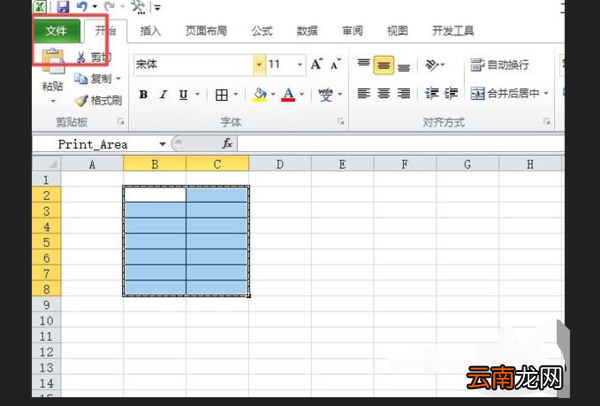The height and width of the screenshot is (406, 600).
Task: Switch to the 开发工具 tab
Action: point(453,31)
